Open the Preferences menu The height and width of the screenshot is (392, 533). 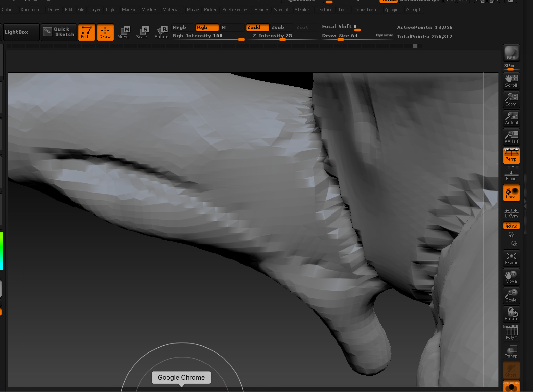point(235,10)
